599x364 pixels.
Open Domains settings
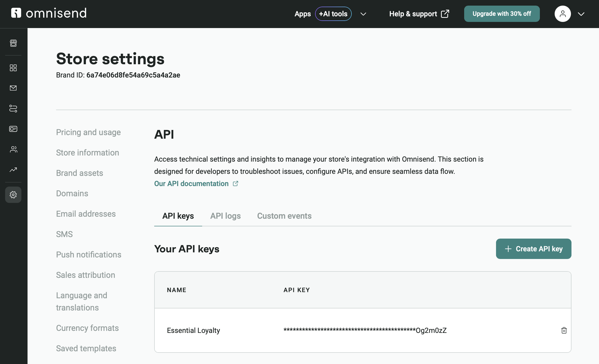click(72, 193)
